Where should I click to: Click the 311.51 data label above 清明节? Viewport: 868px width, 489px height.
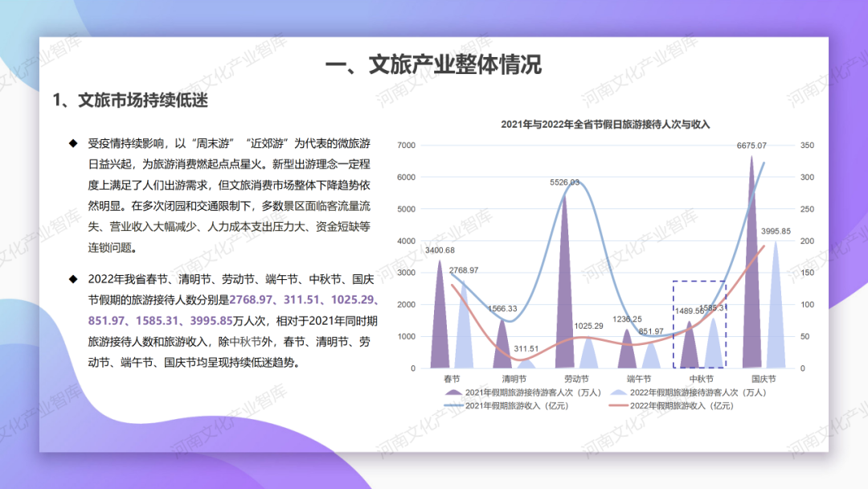[526, 349]
